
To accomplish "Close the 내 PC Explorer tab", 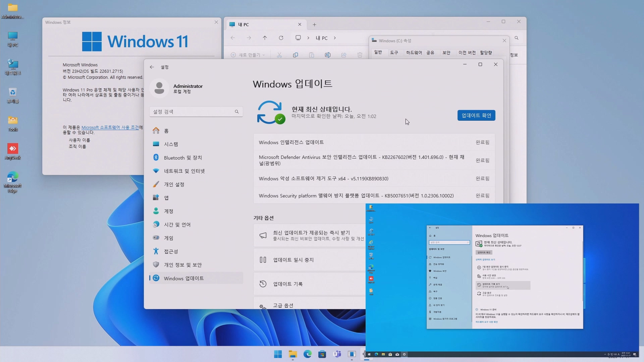I will (300, 24).
